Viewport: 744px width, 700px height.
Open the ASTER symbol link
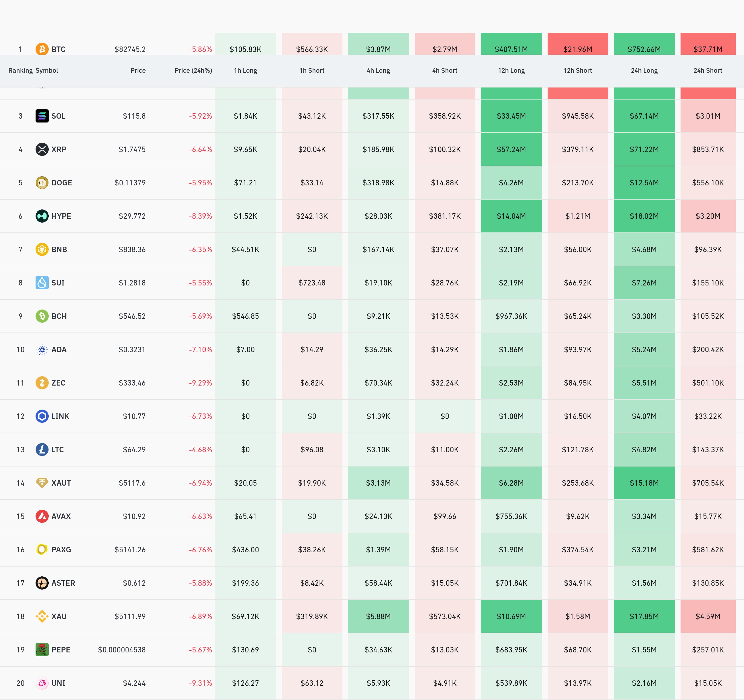pyautogui.click(x=63, y=583)
